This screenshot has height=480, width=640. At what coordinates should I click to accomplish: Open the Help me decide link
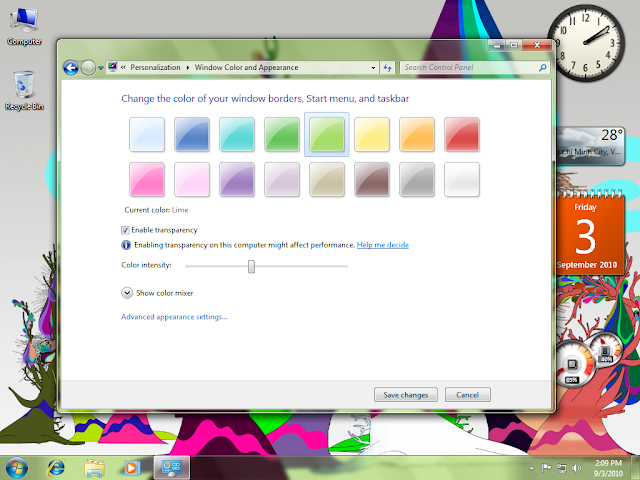[x=383, y=245]
